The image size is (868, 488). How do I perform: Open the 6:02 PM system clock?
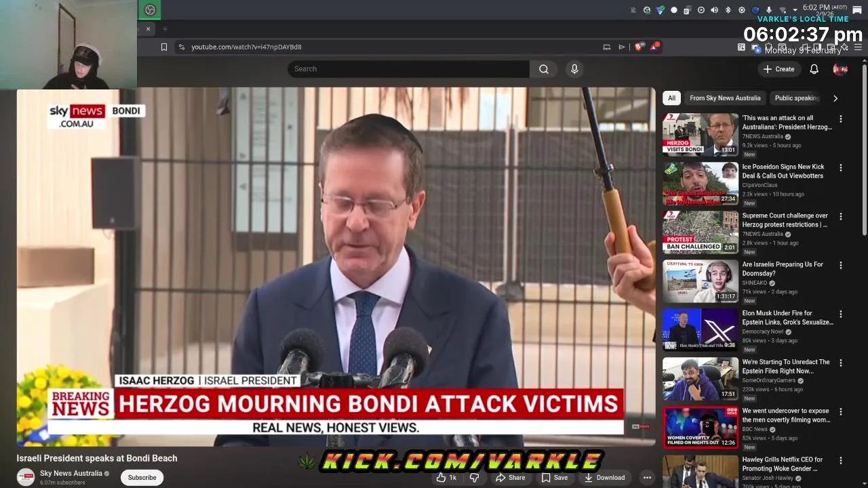coord(825,9)
